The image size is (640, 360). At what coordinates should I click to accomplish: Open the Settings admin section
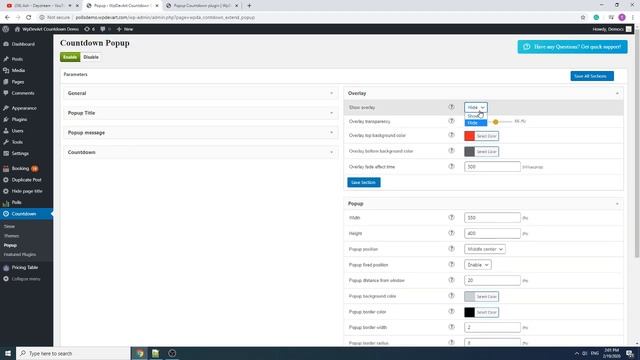tap(20, 153)
